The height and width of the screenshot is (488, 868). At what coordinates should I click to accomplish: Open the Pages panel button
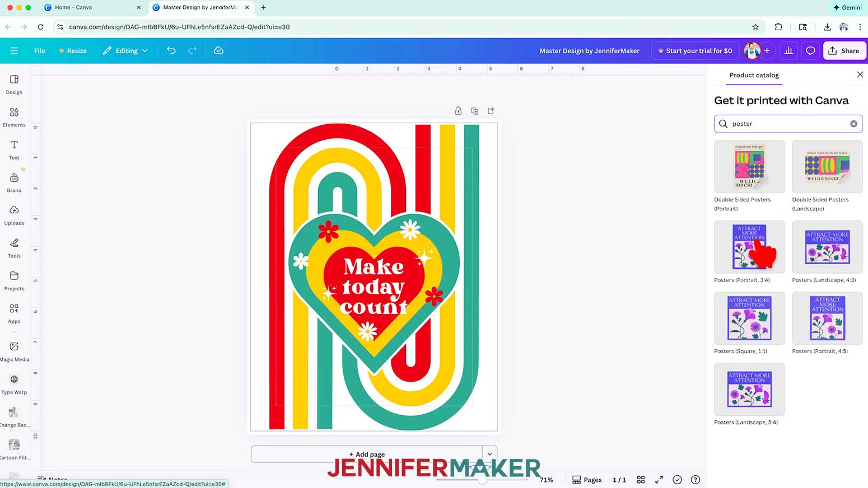point(587,480)
